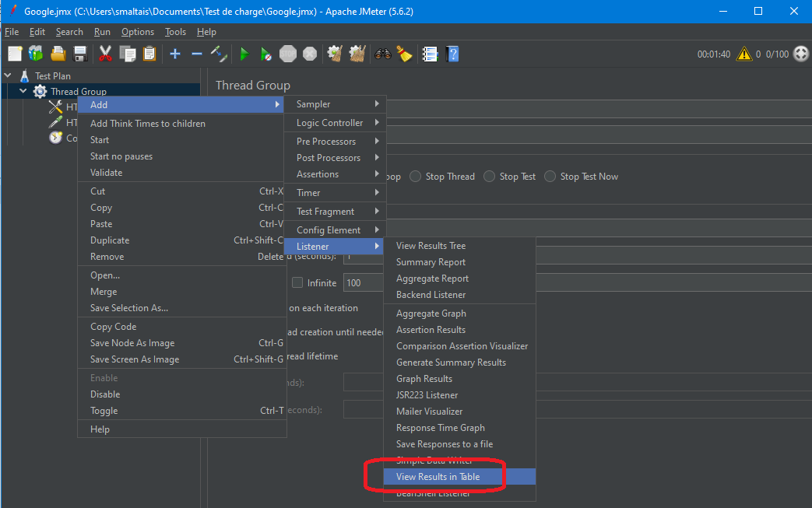
Task: Click the loop count field showing 100
Action: click(363, 283)
